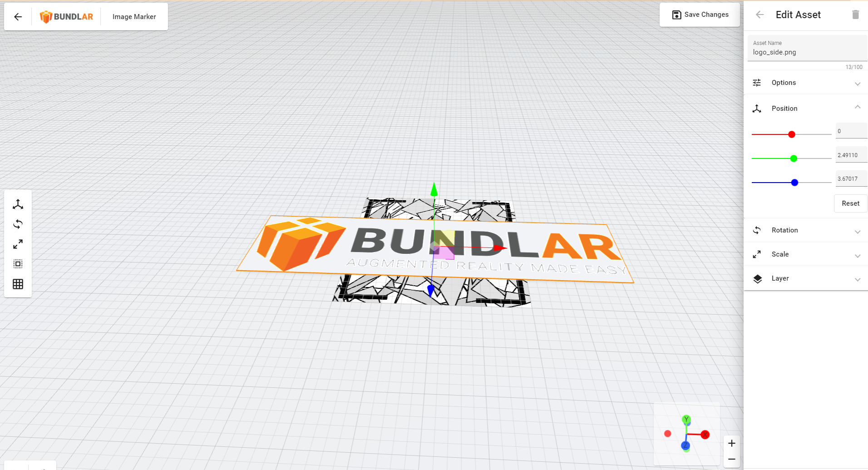Click the green Y-position slider handle
Screen dimensions: 868x470
(x=793, y=158)
